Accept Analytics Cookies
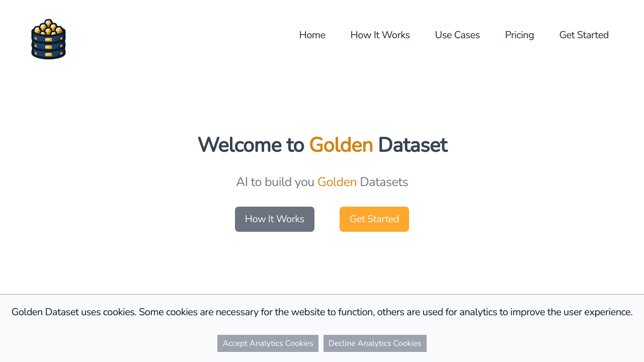This screenshot has height=362, width=644. coord(268,343)
